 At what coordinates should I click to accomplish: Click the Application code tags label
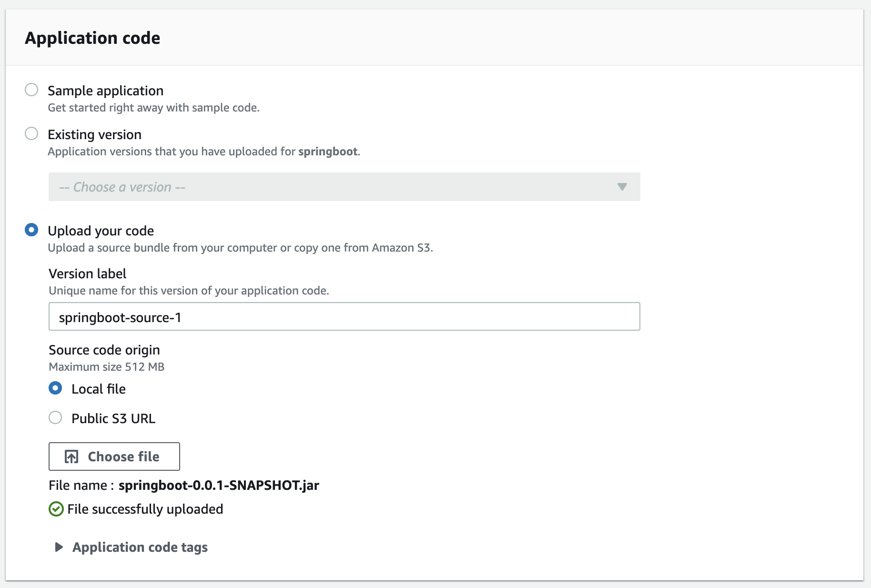coord(140,547)
